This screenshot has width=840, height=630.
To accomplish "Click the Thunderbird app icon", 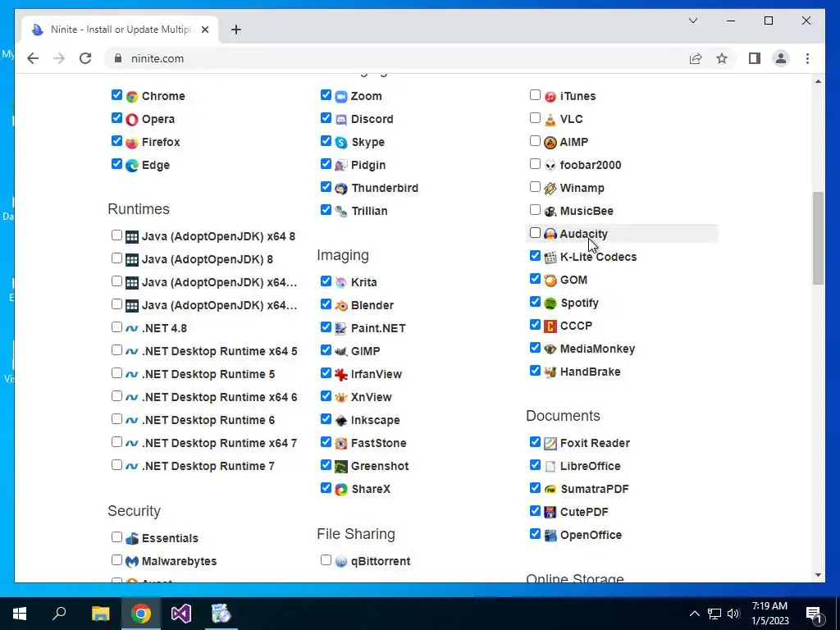I will point(341,189).
